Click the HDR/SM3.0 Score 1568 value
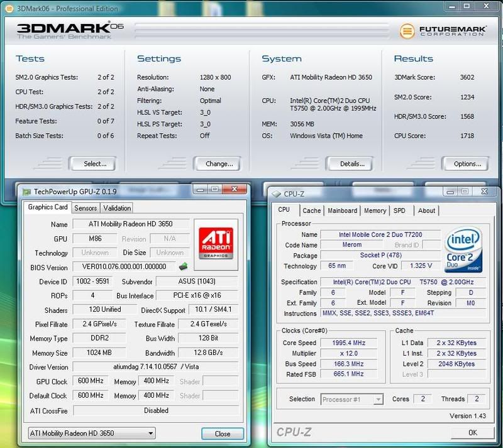 (467, 116)
